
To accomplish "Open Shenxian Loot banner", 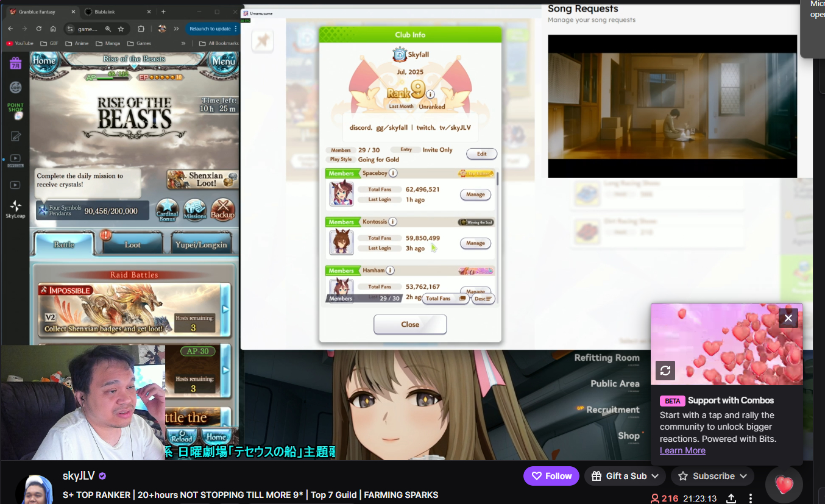I will click(x=201, y=179).
